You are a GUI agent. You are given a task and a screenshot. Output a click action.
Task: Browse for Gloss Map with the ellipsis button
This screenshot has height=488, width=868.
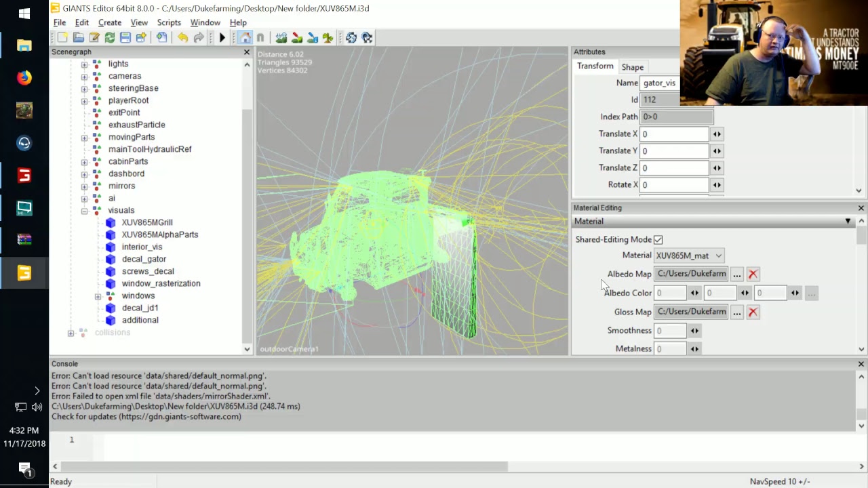737,312
